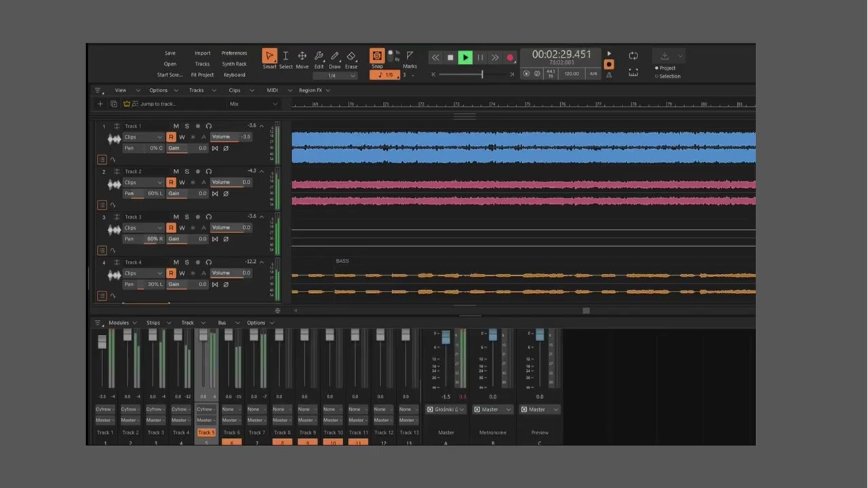Open Preferences
This screenshot has width=868, height=488.
234,53
